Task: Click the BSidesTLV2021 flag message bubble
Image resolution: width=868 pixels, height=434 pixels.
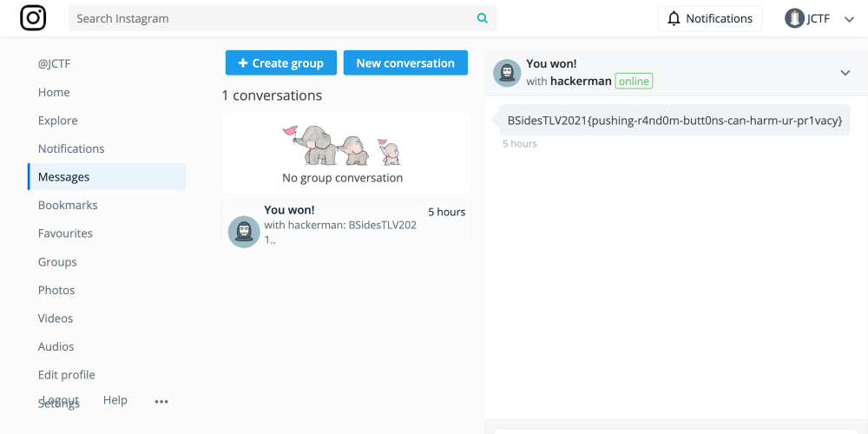Action: coord(674,121)
